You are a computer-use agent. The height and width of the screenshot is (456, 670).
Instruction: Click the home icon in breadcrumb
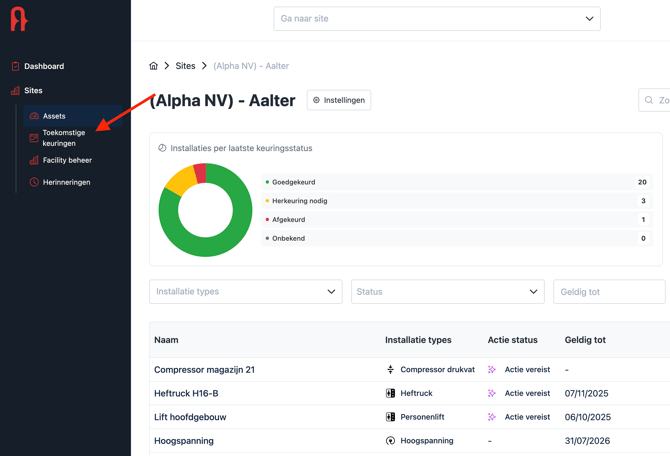[x=154, y=66]
